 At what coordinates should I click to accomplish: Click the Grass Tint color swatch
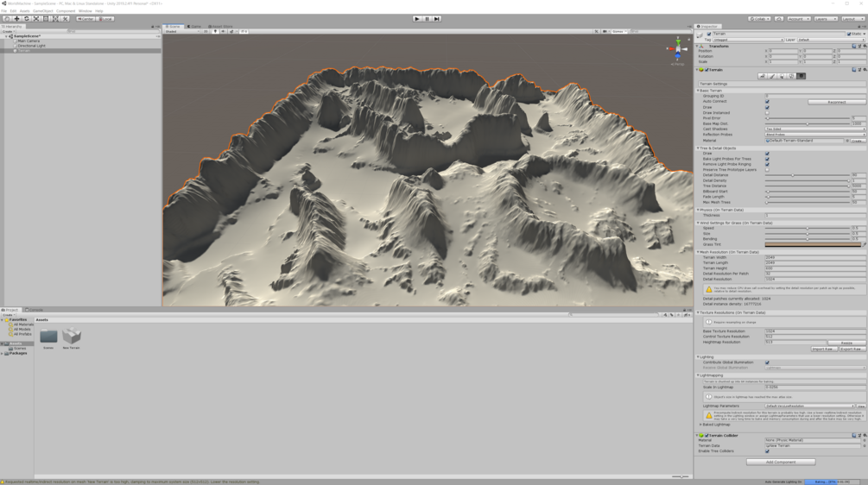[x=813, y=244]
